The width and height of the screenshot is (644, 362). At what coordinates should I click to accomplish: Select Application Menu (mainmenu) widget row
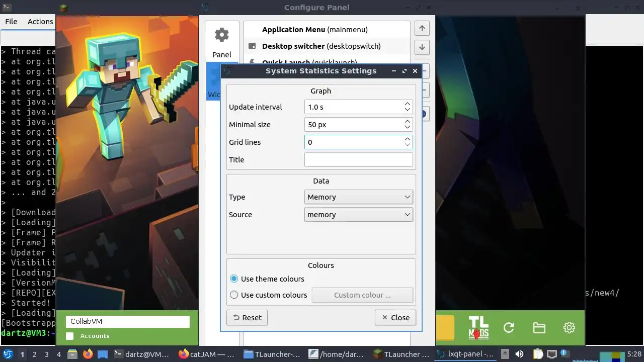click(x=327, y=30)
